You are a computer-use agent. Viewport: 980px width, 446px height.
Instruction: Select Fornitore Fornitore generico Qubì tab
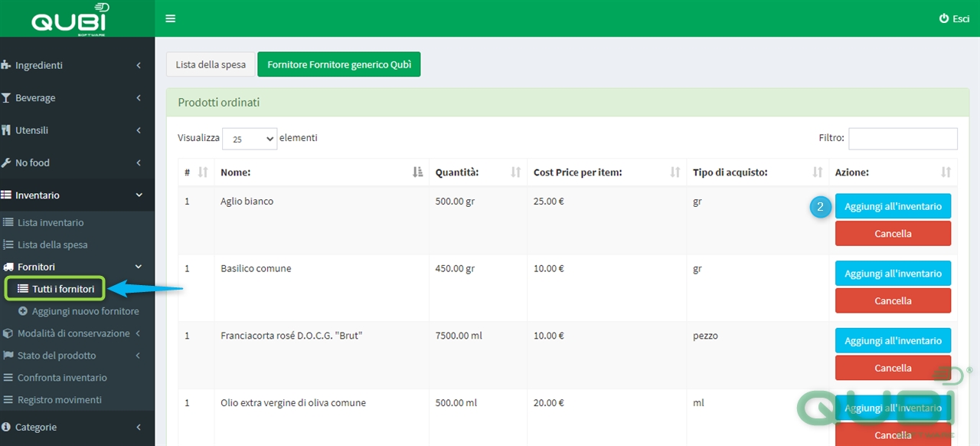(x=339, y=64)
